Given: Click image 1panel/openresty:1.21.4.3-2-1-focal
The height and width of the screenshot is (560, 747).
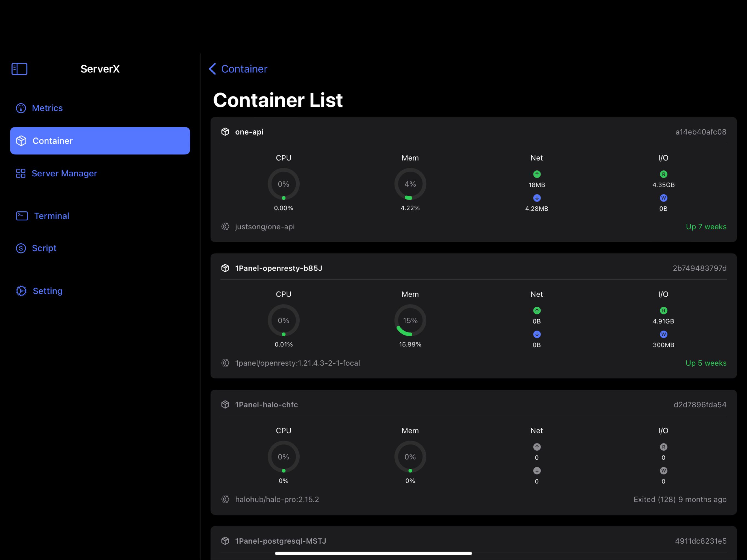Looking at the screenshot, I should click(x=297, y=363).
